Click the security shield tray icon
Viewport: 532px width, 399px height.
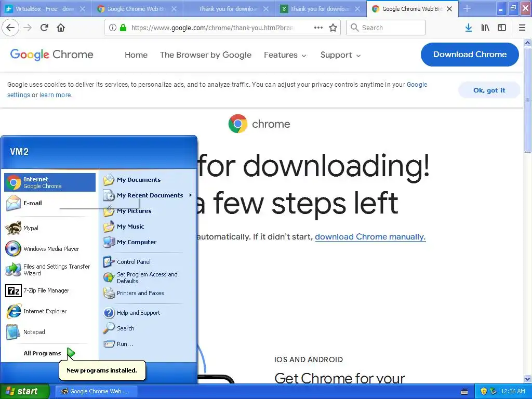tap(484, 391)
